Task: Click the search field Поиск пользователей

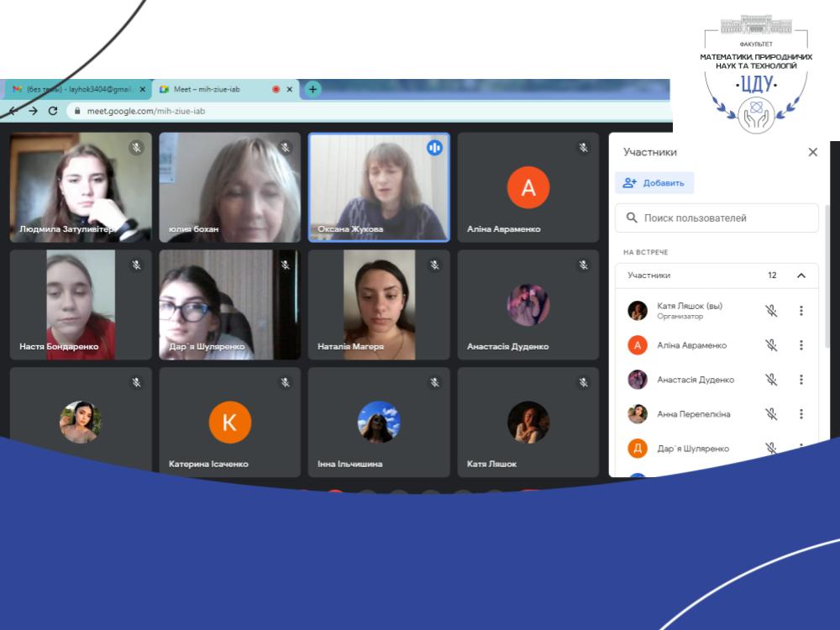Action: (717, 218)
